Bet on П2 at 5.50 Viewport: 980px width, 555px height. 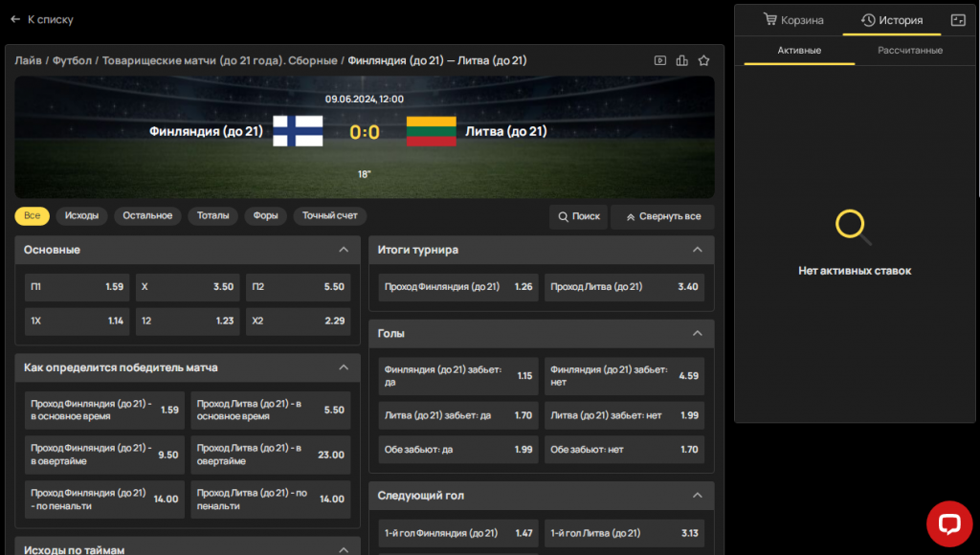(x=299, y=287)
